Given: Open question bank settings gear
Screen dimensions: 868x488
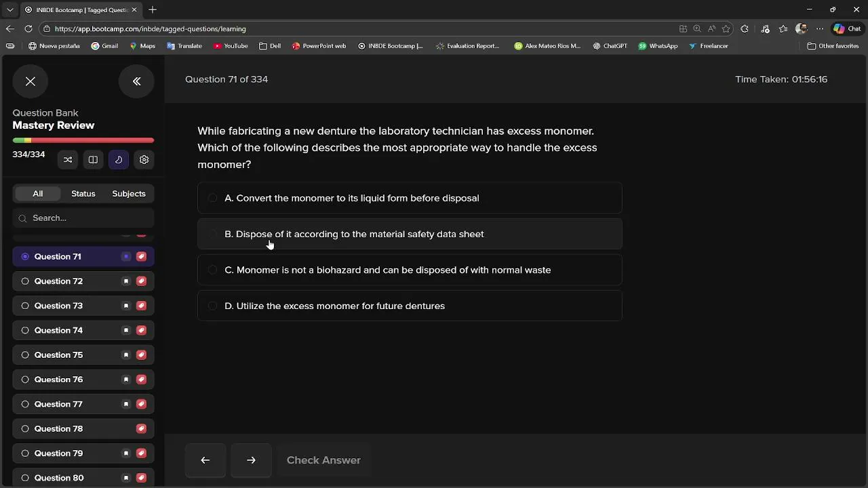Looking at the screenshot, I should click(144, 160).
